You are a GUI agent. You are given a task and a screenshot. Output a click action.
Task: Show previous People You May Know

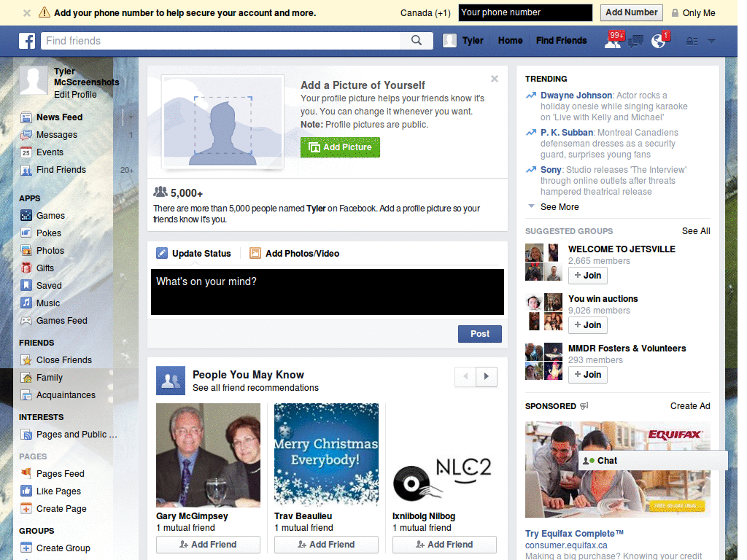[x=465, y=376]
